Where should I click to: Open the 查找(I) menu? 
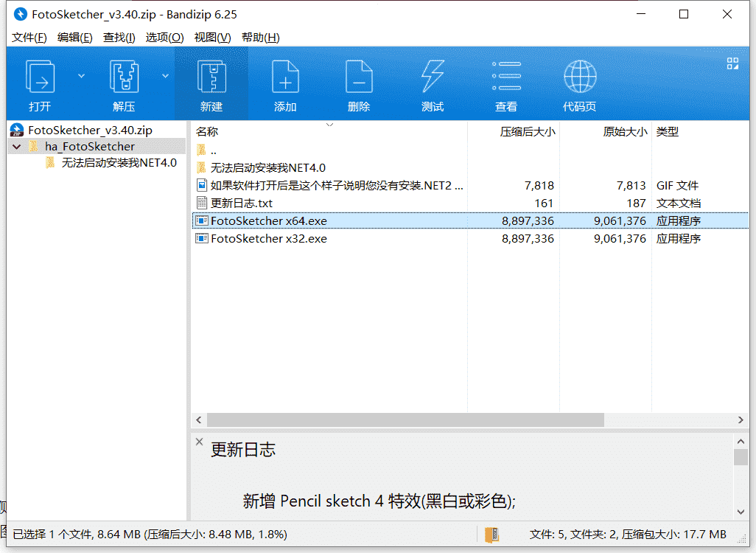coord(119,37)
